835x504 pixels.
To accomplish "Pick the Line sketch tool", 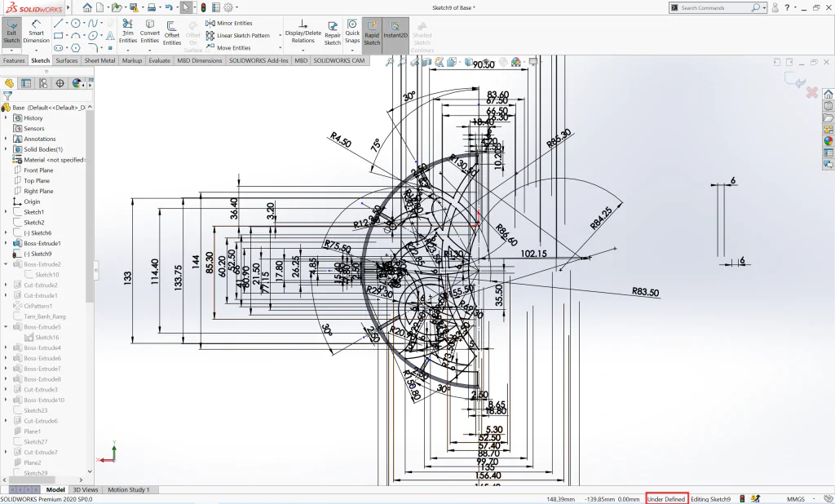I will (58, 23).
